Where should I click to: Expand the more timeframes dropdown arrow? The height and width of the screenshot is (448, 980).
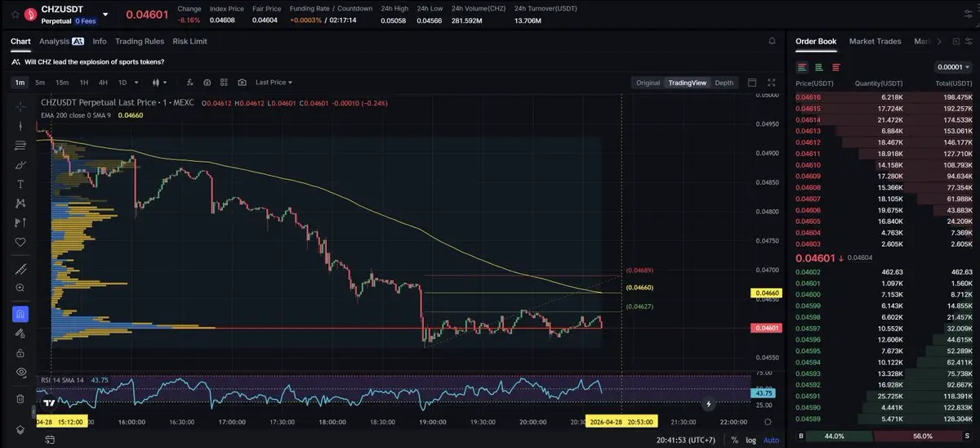[136, 83]
